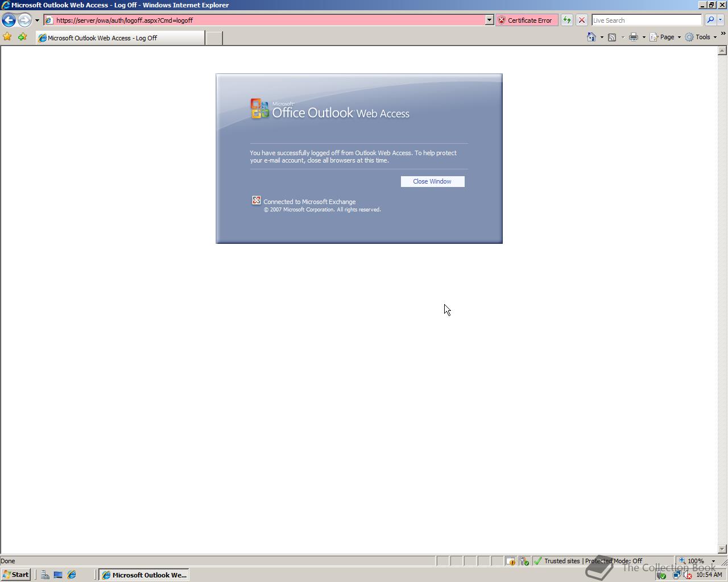Open the Page menu

[x=665, y=37]
